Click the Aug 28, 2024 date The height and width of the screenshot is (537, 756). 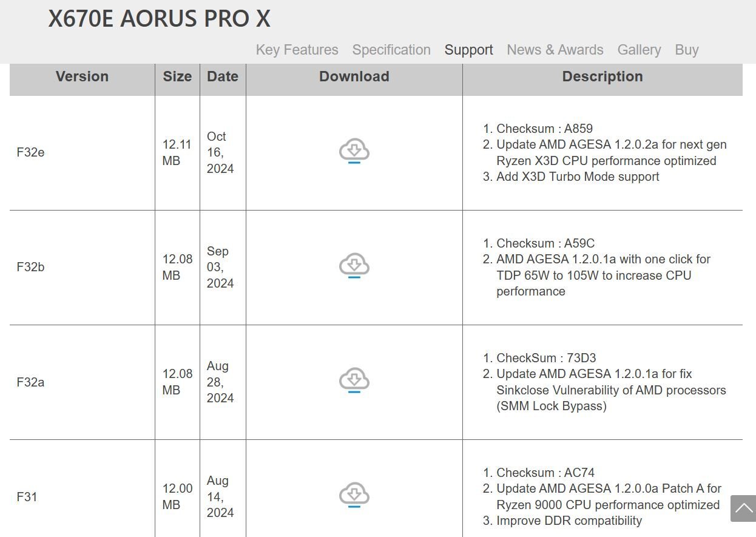coord(220,382)
